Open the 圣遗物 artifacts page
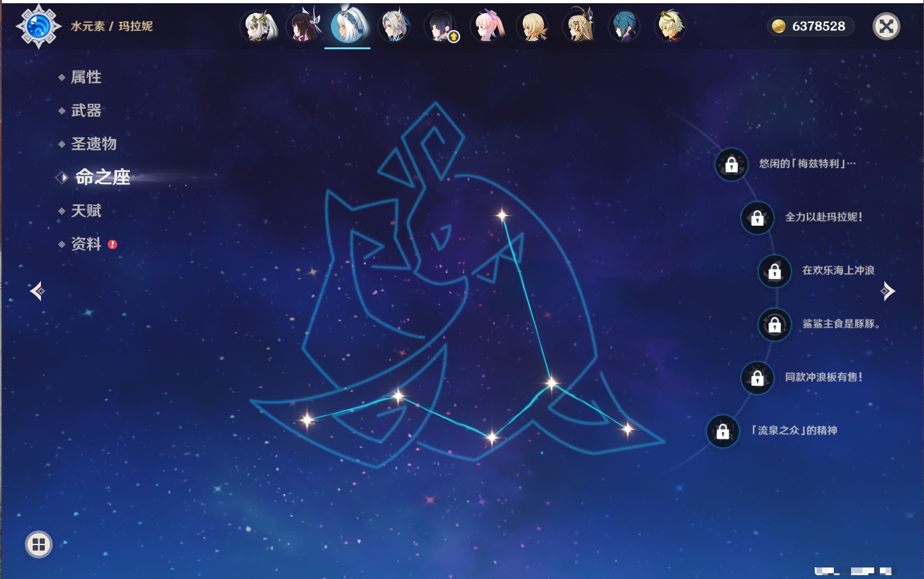 (x=93, y=144)
